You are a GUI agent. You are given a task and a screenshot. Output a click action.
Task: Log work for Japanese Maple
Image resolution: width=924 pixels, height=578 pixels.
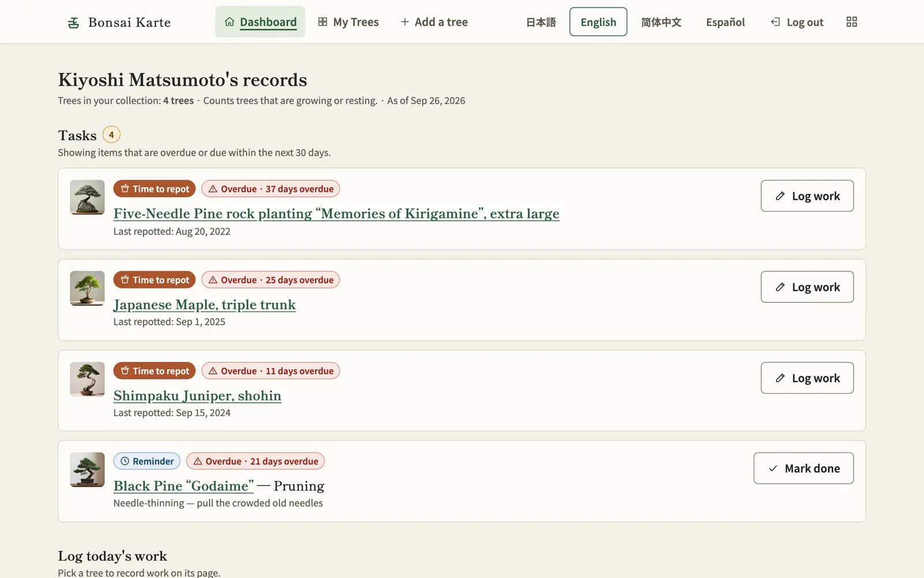tap(807, 287)
